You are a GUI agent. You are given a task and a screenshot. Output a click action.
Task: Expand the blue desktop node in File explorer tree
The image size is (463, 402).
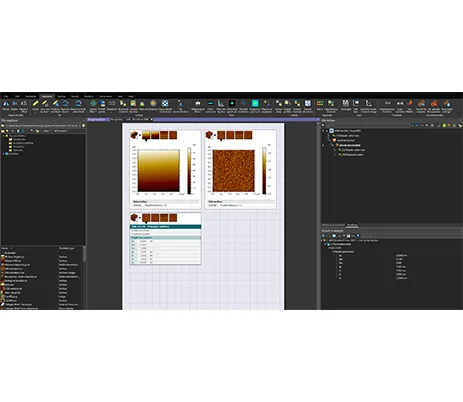click(4, 154)
